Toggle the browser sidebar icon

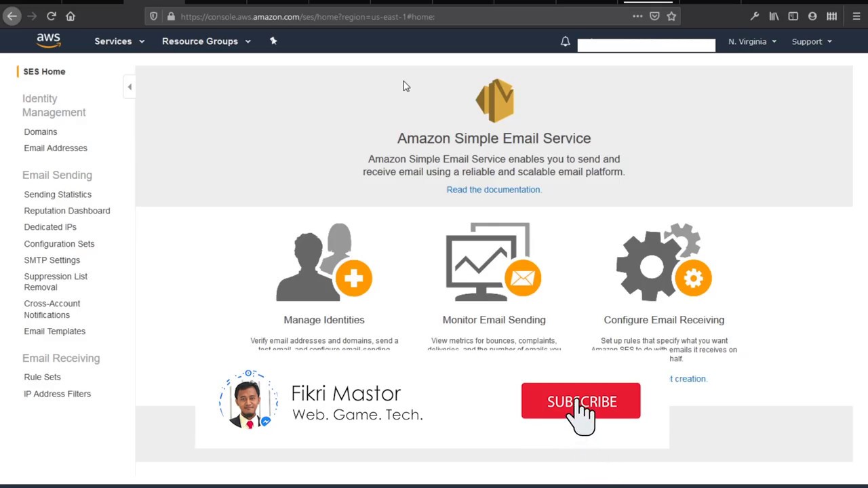[x=793, y=16]
